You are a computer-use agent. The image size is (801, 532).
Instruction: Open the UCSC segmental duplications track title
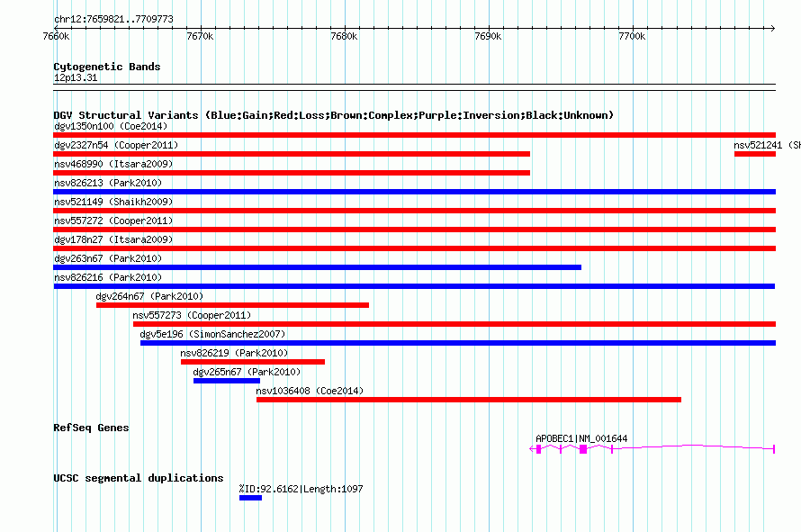(x=139, y=478)
